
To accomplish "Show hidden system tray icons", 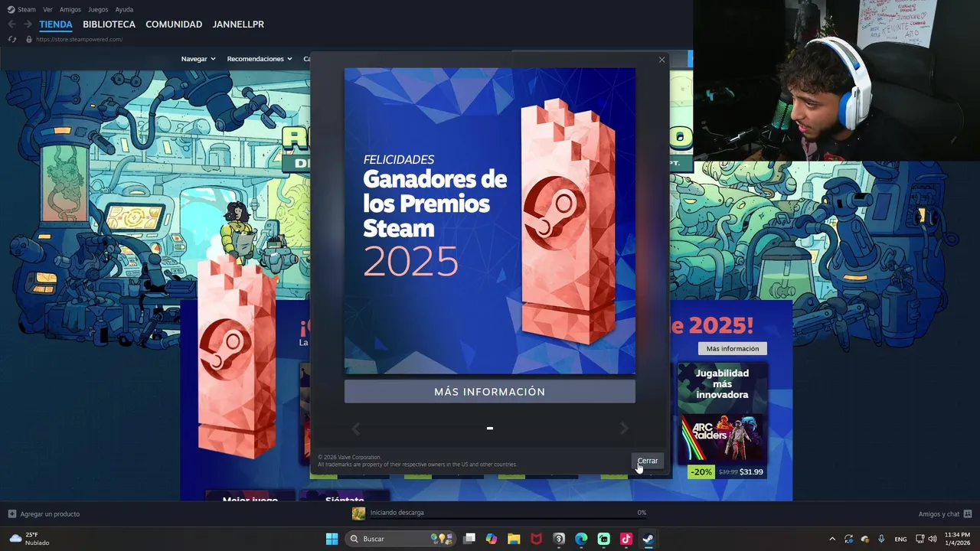I will [832, 539].
